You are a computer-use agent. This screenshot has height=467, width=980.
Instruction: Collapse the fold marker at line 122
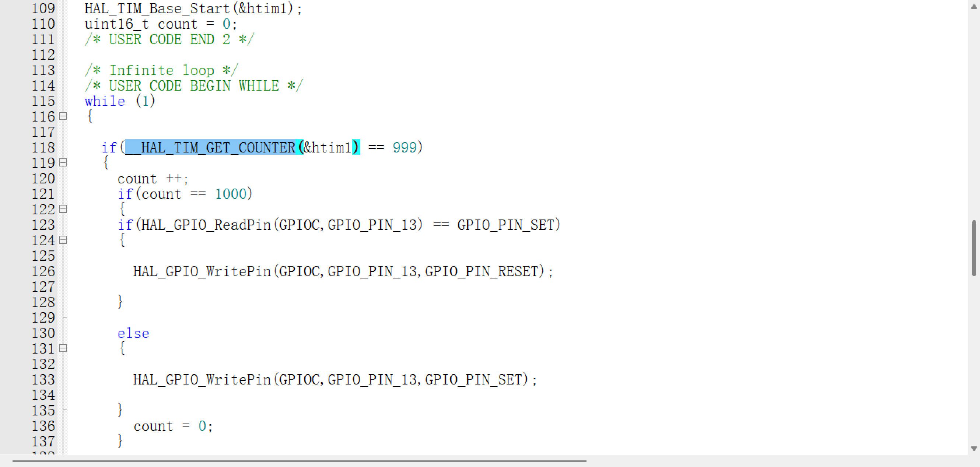tap(63, 209)
